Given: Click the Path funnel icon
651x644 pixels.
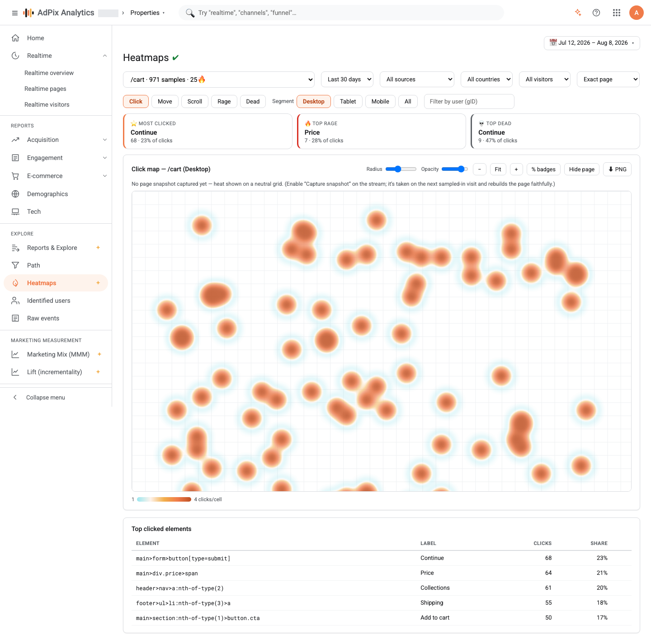Looking at the screenshot, I should (x=15, y=265).
